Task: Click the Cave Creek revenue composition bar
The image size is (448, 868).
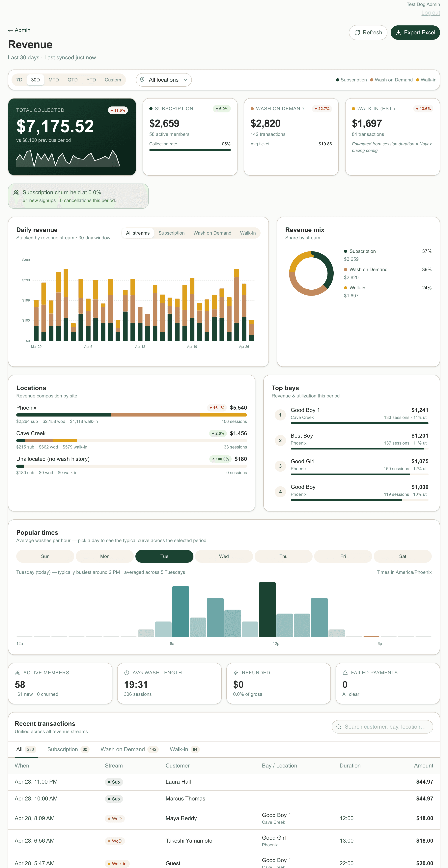Action: 132,441
